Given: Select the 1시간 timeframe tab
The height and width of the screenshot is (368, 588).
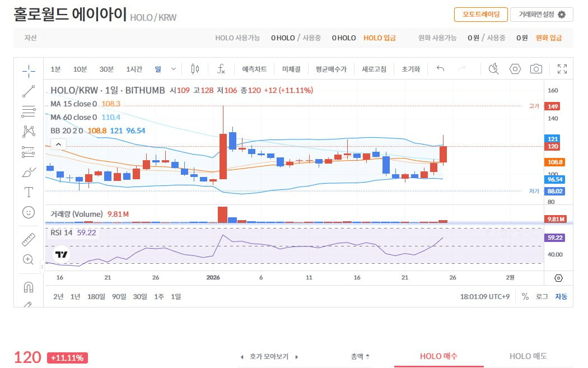Looking at the screenshot, I should [133, 68].
